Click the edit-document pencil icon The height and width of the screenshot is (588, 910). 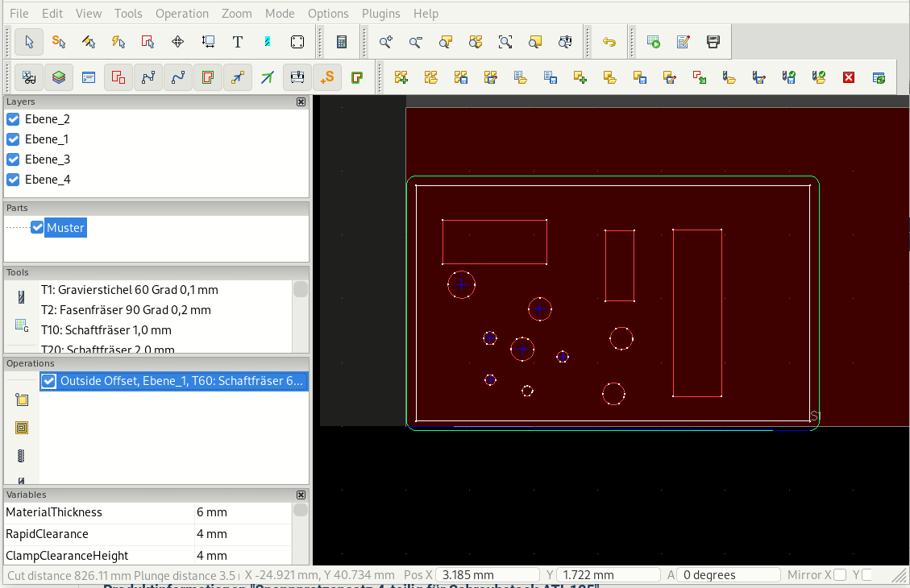pos(683,42)
